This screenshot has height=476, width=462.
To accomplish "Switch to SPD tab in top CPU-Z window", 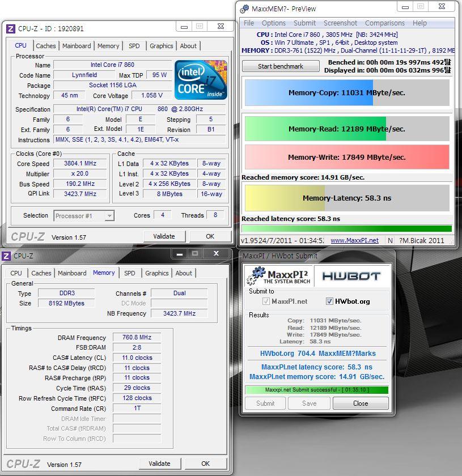I will [134, 46].
